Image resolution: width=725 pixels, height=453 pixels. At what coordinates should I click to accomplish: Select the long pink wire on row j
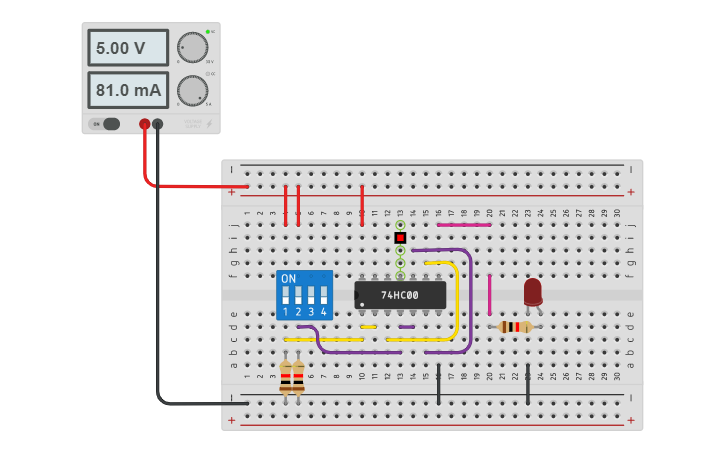click(x=464, y=225)
